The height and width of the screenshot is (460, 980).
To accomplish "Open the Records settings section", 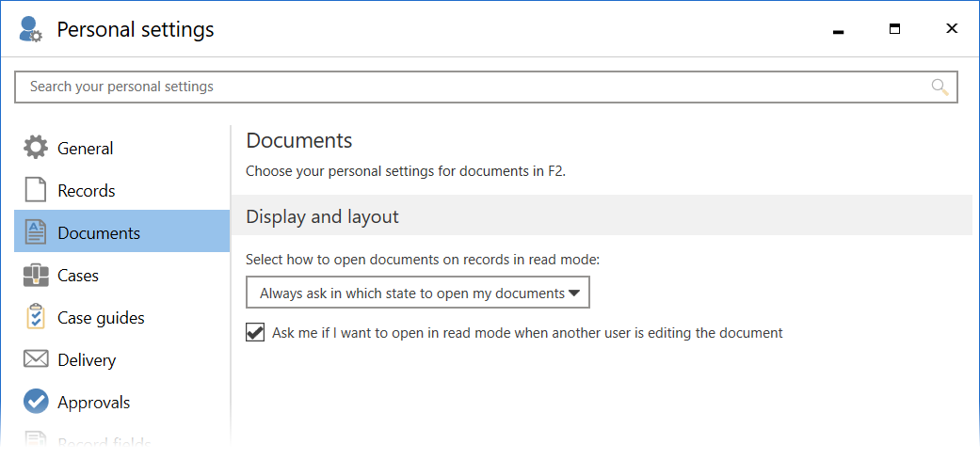I will coord(121,190).
